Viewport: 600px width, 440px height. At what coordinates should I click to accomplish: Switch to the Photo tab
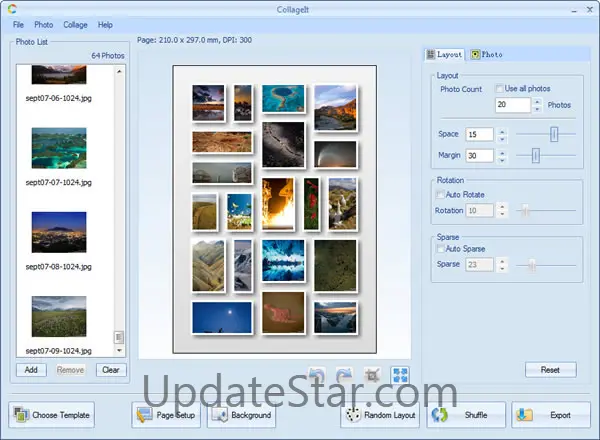pyautogui.click(x=487, y=54)
